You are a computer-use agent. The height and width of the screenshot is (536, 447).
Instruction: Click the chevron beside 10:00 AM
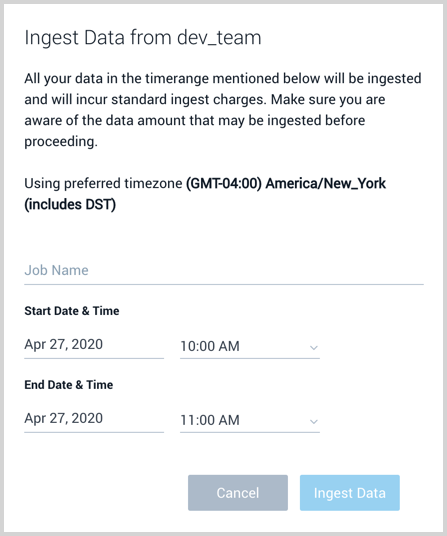(314, 348)
